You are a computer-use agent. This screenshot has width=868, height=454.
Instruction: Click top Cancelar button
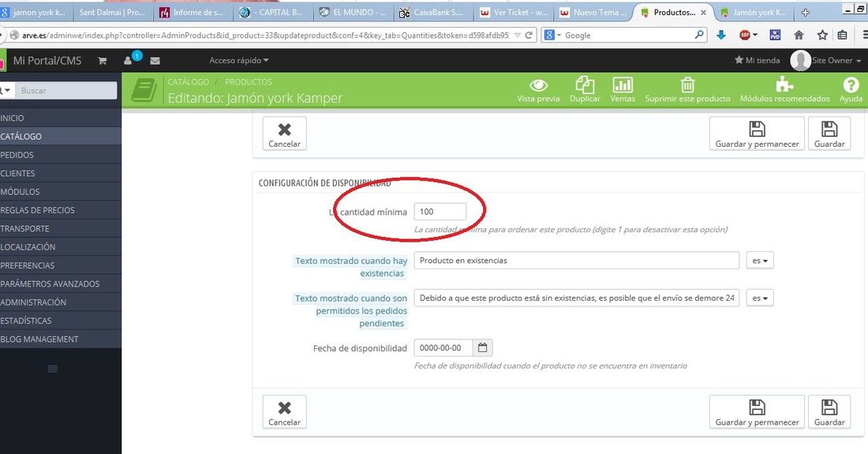(x=284, y=133)
